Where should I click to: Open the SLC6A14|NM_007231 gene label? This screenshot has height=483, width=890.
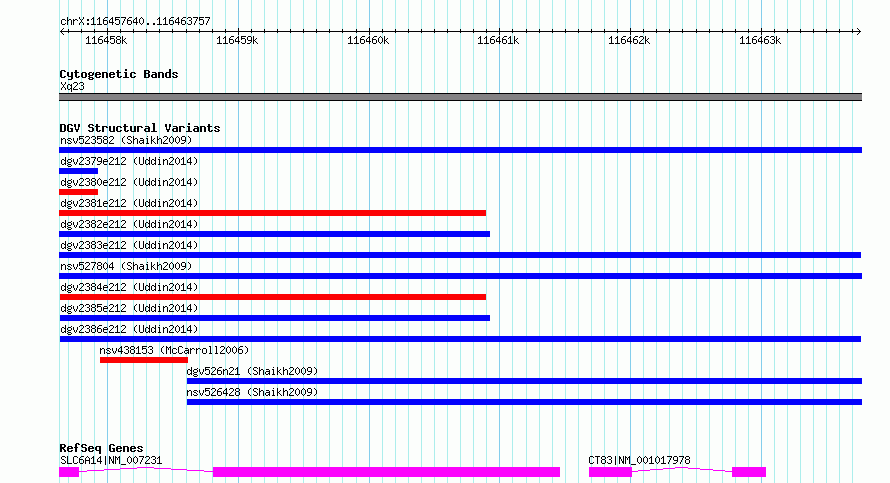click(111, 460)
